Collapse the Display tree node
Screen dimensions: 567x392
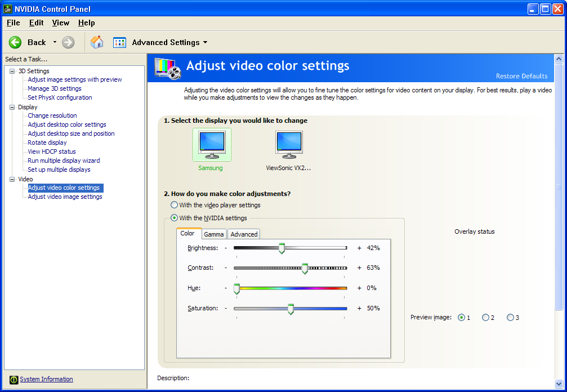coord(12,107)
